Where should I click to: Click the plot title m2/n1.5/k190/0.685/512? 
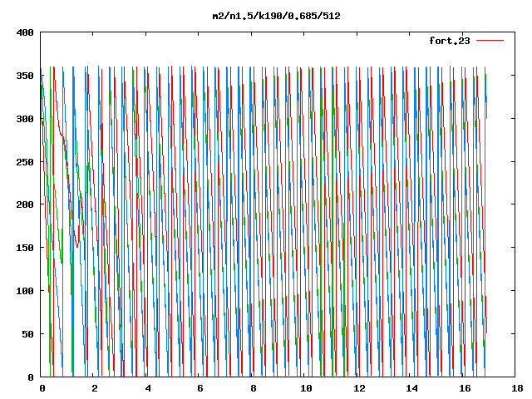tap(276, 16)
